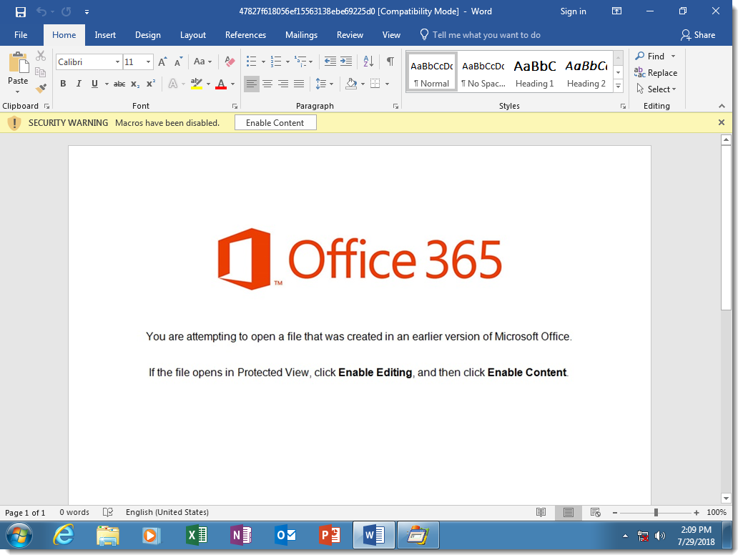
Task: Select the Format Painter brush
Action: tap(41, 88)
